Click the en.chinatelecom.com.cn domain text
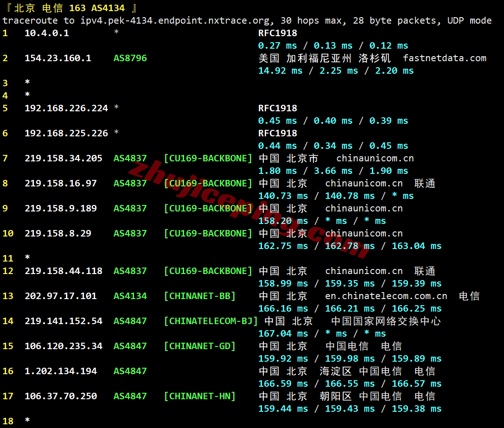This screenshot has height=428, width=504. (x=386, y=296)
